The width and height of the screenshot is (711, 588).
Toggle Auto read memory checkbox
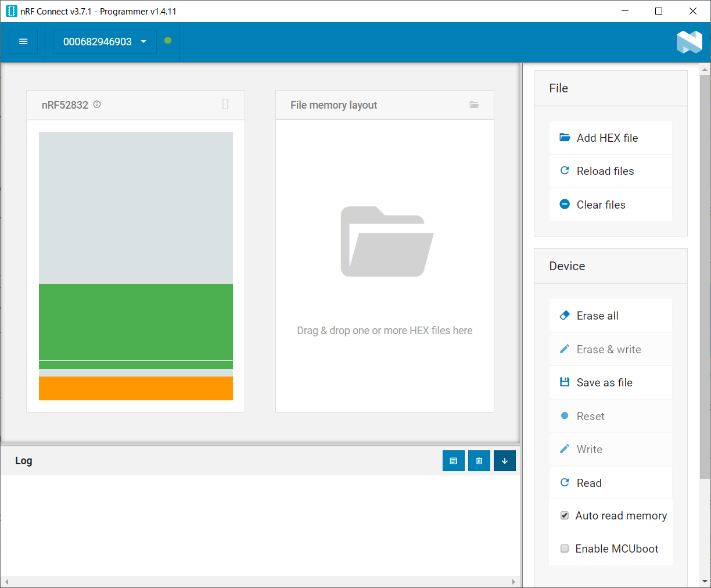[x=565, y=515]
